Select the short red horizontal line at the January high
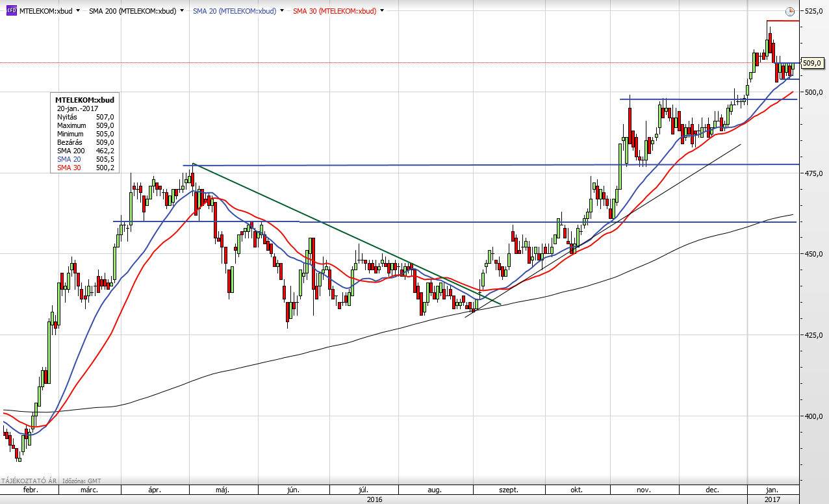Viewport: 829px width, 504px height. (783, 21)
